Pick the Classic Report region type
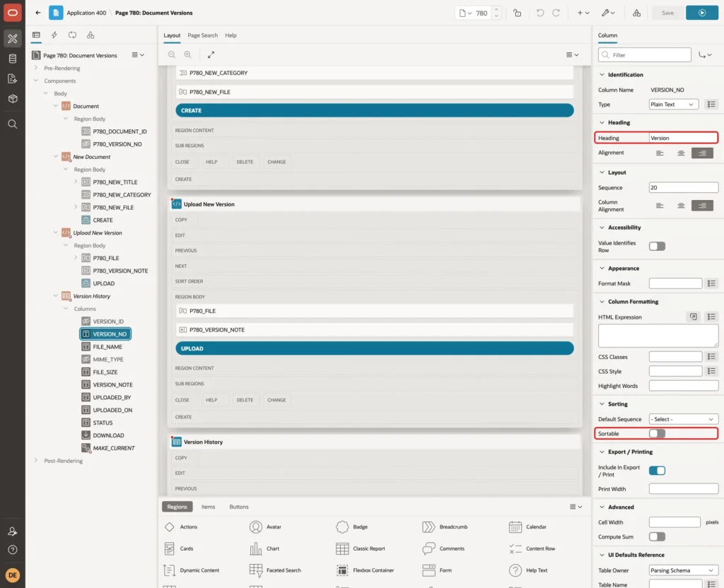 coord(361,548)
